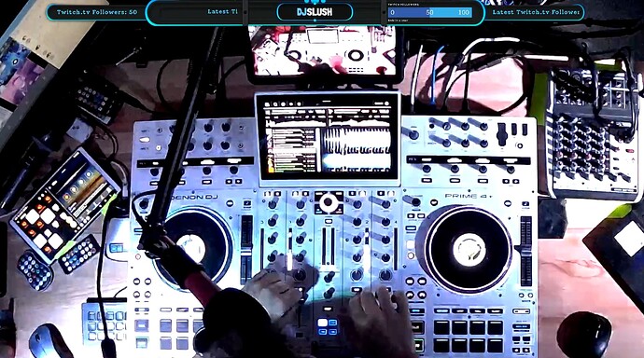Click the tablet with white drum pads

[65, 205]
